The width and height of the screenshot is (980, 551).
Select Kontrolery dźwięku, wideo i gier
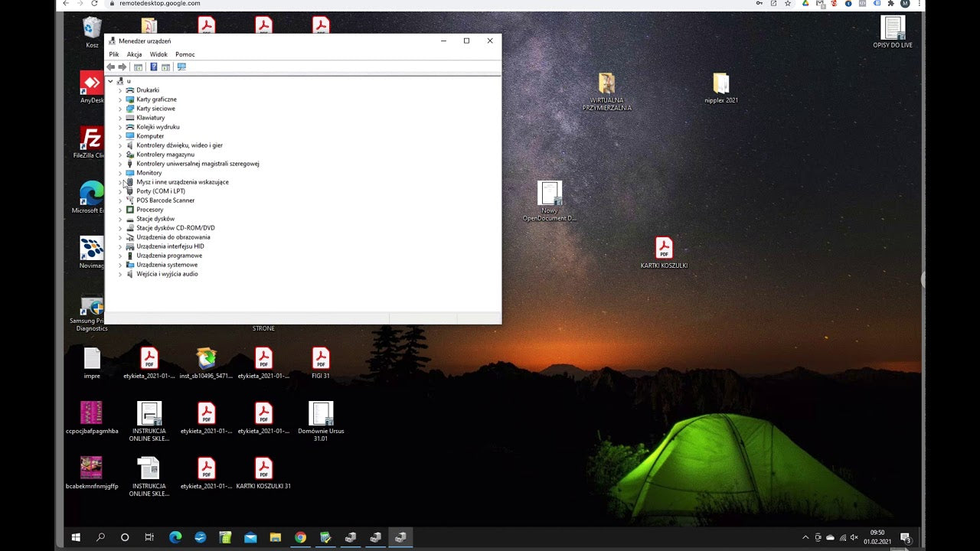[x=179, y=145]
